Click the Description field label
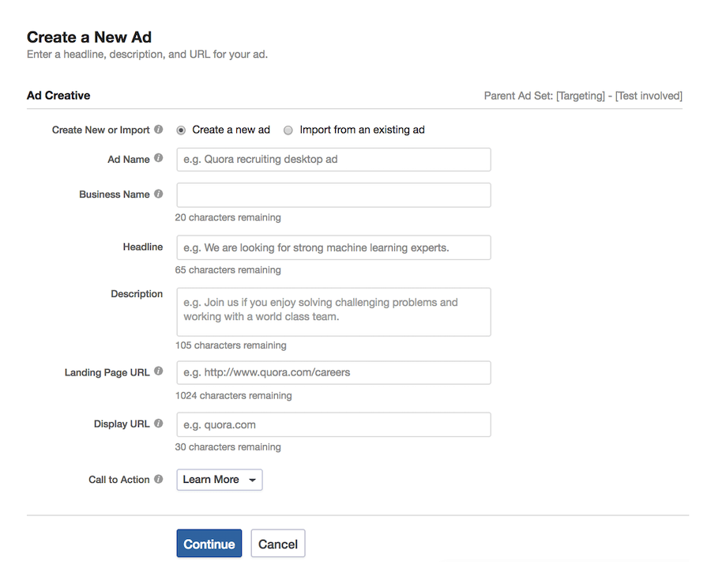Image resolution: width=711 pixels, height=588 pixels. click(137, 294)
